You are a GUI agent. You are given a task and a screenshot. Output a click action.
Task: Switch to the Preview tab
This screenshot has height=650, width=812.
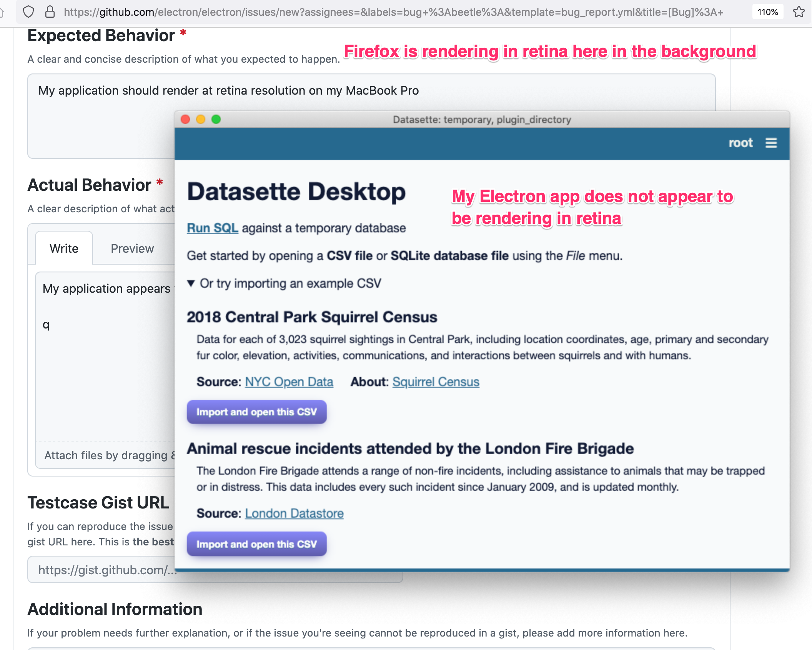click(132, 248)
